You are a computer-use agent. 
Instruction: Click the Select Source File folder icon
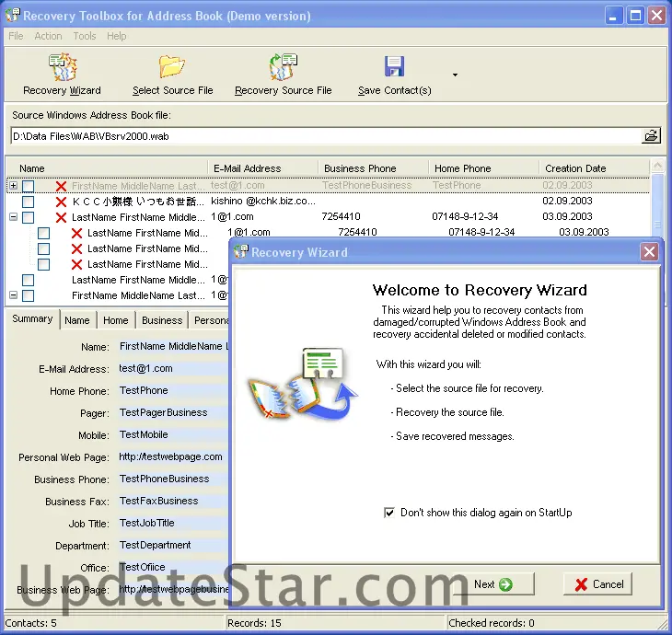[172, 67]
